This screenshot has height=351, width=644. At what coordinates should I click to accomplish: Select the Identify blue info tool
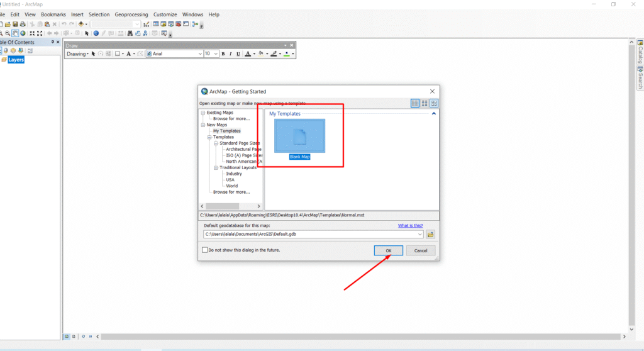(96, 33)
